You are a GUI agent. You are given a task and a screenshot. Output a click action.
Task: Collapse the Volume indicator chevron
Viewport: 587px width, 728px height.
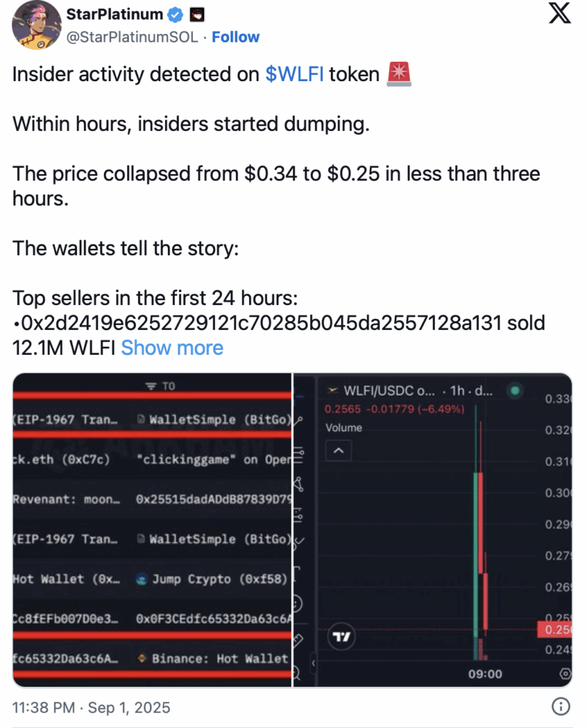point(339,451)
